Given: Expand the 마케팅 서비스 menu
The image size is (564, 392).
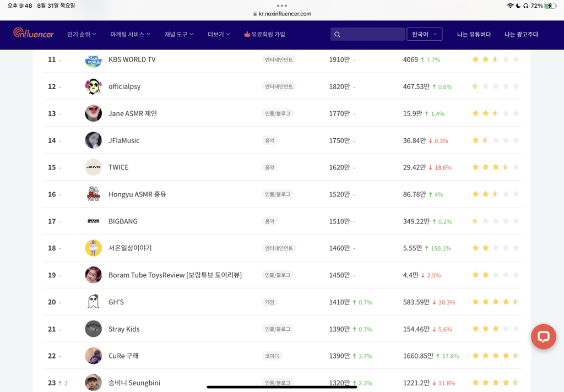Looking at the screenshot, I should 130,34.
